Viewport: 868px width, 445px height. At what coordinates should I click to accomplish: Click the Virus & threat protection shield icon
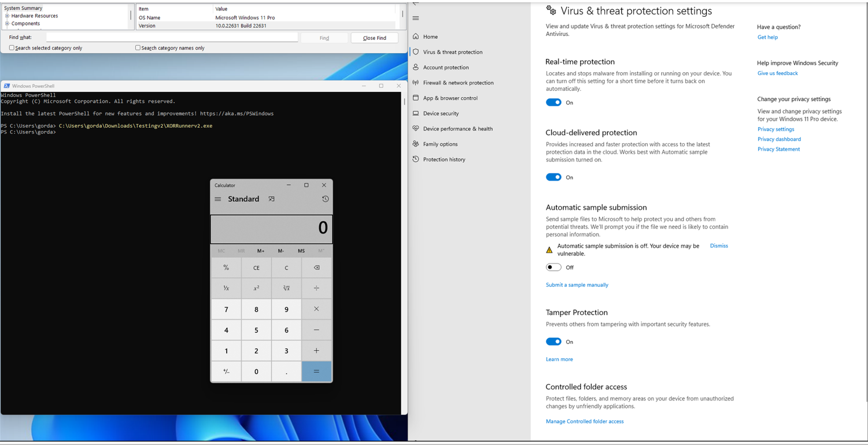[x=416, y=52]
